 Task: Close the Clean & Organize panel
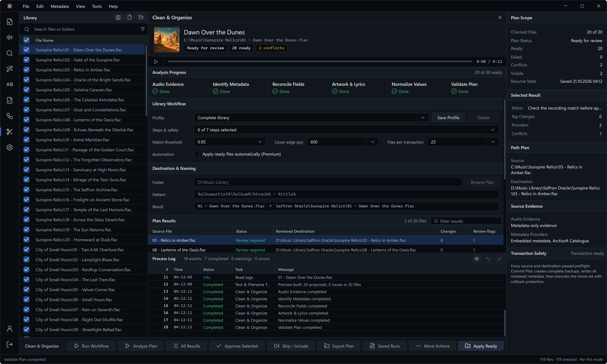point(500,17)
